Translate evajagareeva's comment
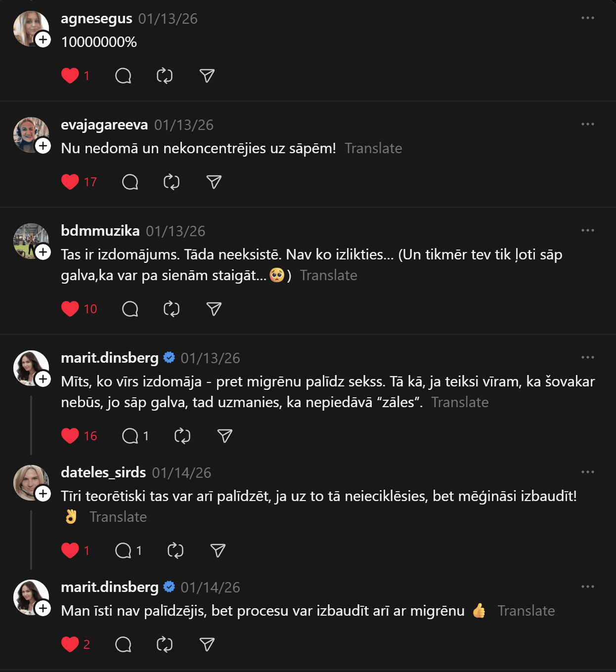The width and height of the screenshot is (616, 672). click(x=373, y=148)
